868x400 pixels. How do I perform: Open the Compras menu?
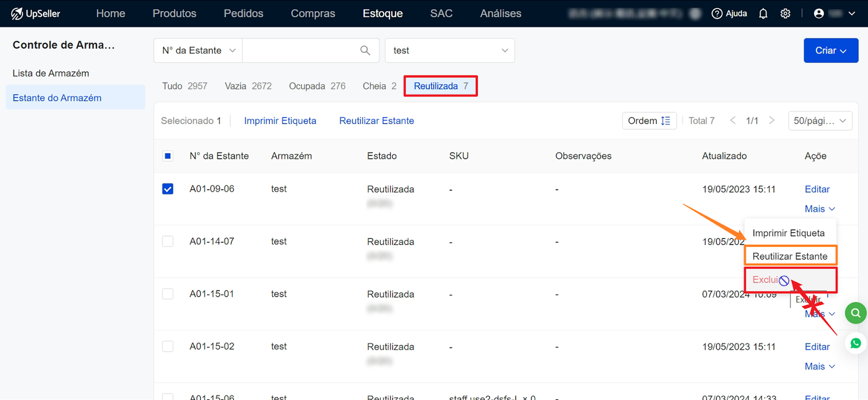pos(313,14)
